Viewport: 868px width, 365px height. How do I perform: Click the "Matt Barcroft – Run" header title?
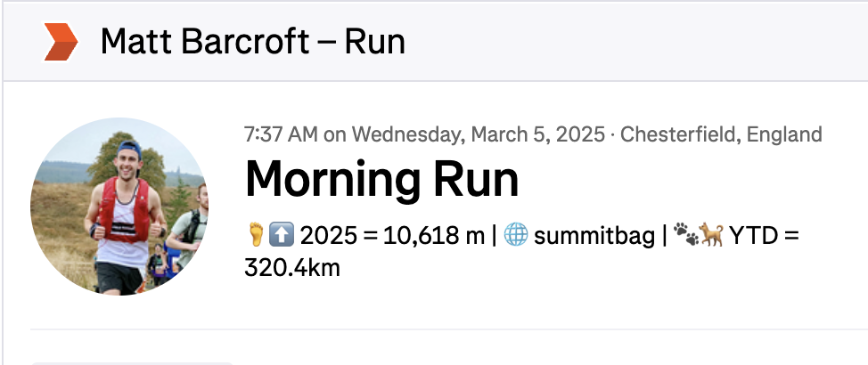tap(253, 42)
